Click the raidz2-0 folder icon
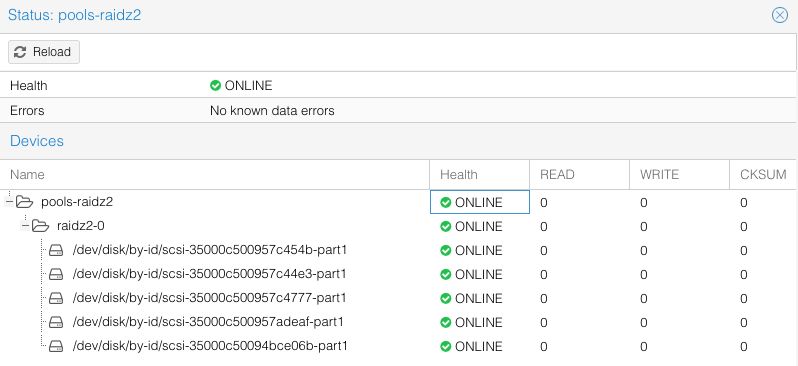Screen dimensions: 798x366 click(x=40, y=226)
